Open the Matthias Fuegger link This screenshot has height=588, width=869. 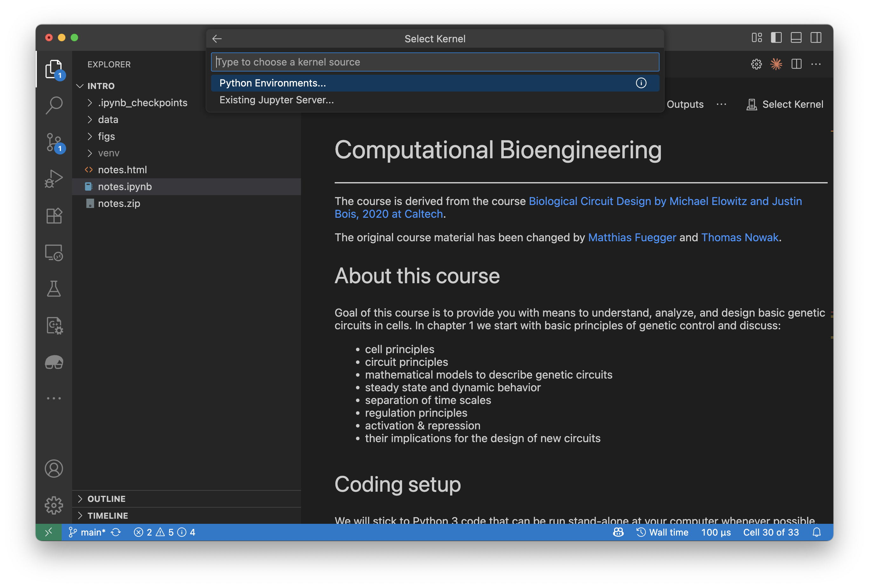(632, 237)
